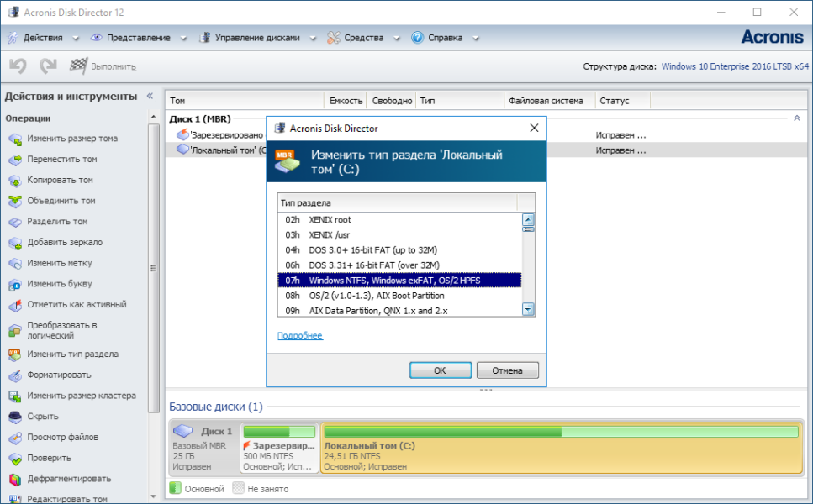Click the Undo arrow in toolbar
The height and width of the screenshot is (504, 813).
[18, 66]
